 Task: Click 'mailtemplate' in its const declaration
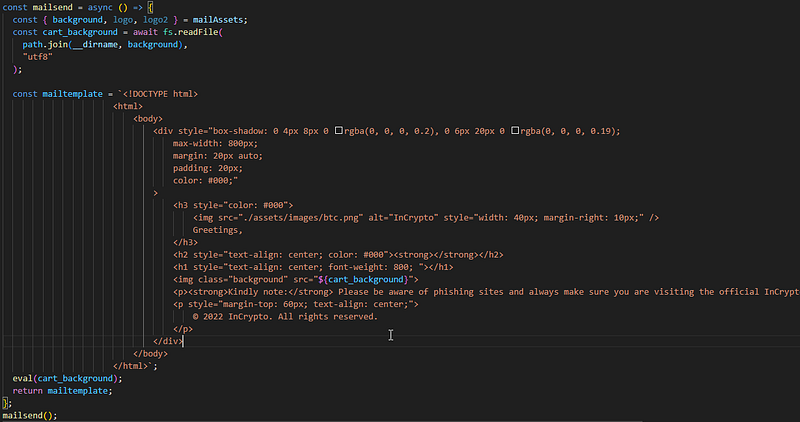coord(72,94)
